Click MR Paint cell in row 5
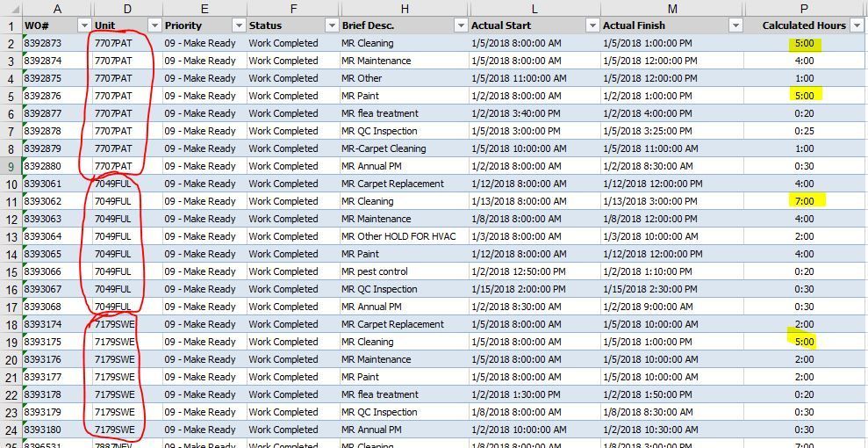 [405, 96]
